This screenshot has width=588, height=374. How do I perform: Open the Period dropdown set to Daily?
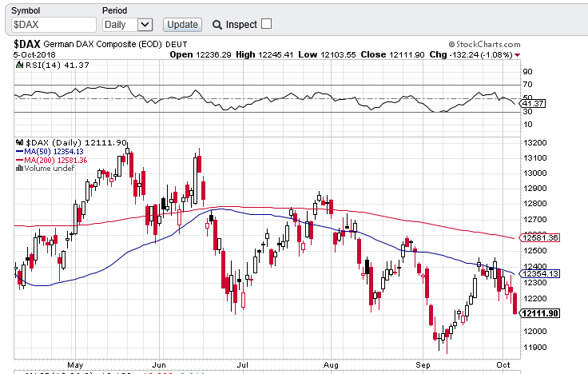(128, 25)
